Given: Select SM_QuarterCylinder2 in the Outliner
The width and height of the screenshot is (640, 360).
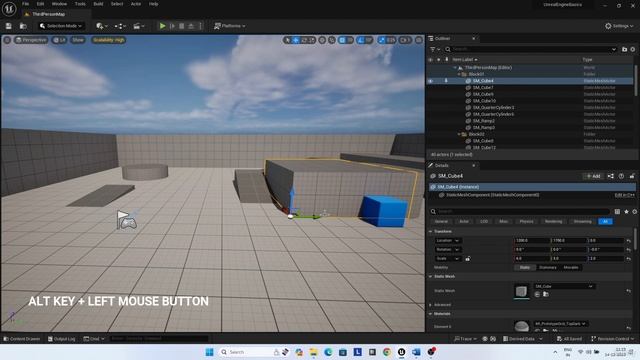Looking at the screenshot, I should (493, 108).
